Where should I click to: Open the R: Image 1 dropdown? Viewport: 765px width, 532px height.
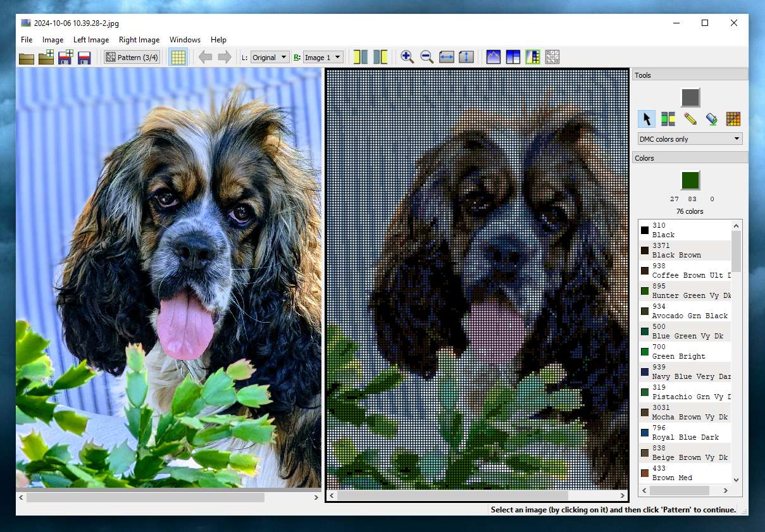323,58
